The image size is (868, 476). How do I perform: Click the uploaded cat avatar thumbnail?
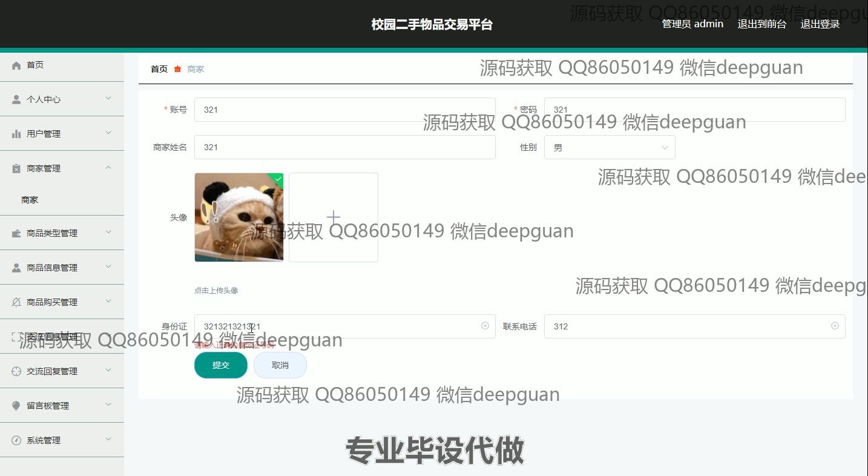pos(239,217)
